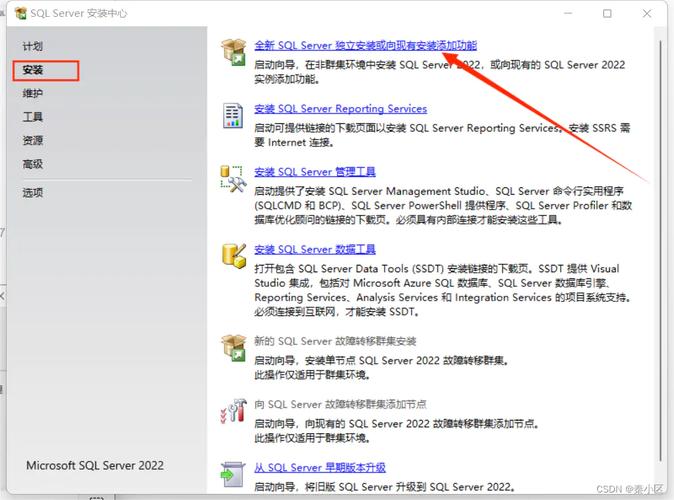Screen dimensions: 674x500
Task: Click the add cluster node tools icon
Action: tap(233, 411)
